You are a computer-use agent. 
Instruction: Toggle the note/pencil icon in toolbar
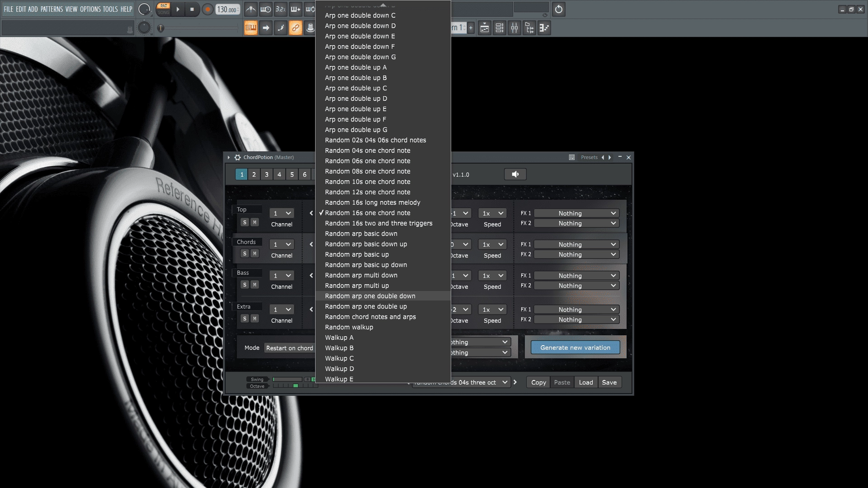coord(281,28)
